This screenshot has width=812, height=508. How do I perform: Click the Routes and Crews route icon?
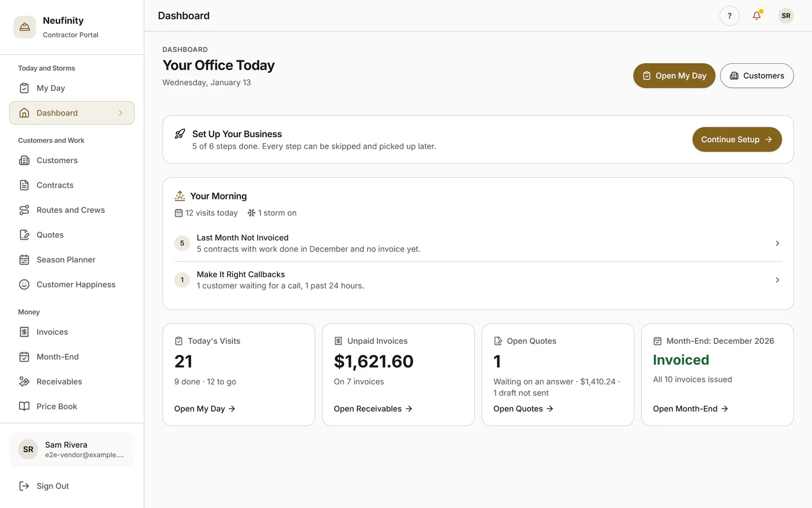click(x=24, y=210)
